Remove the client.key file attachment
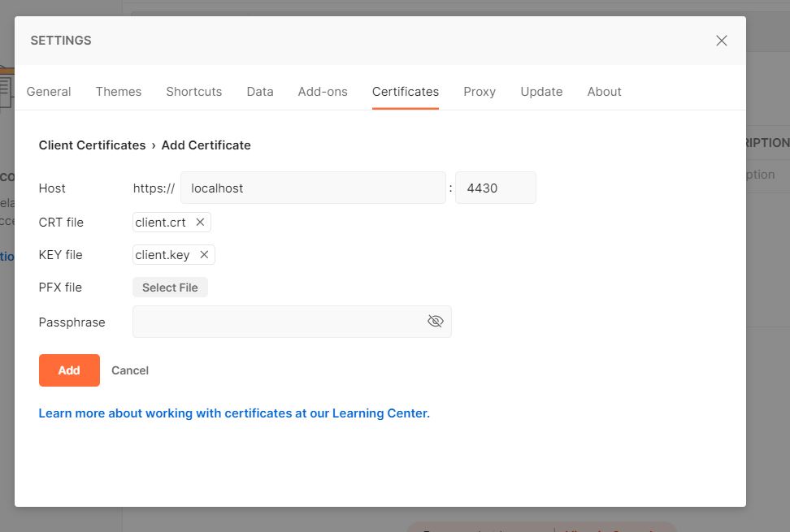This screenshot has width=790, height=532. point(205,254)
